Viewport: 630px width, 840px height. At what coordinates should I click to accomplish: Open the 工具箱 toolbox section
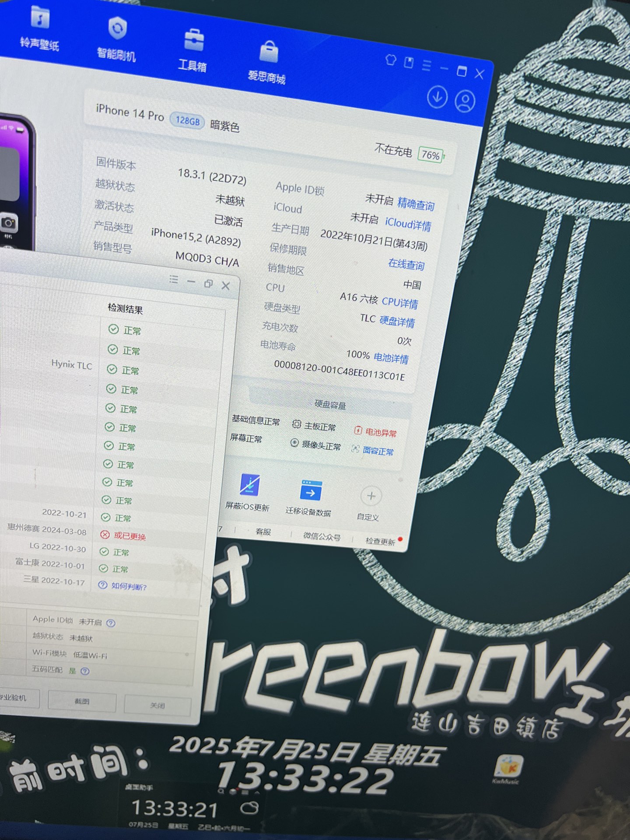point(192,50)
